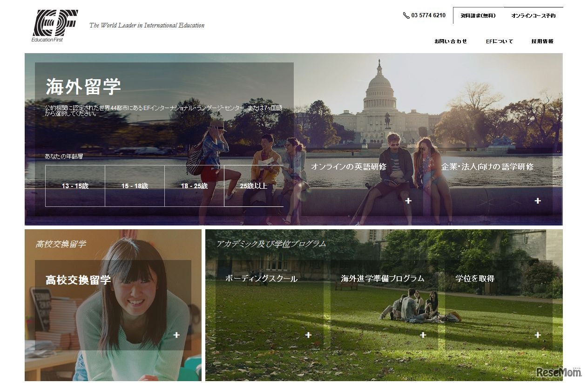
Task: Click the phone icon beside 03 5774 6210
Action: click(406, 15)
